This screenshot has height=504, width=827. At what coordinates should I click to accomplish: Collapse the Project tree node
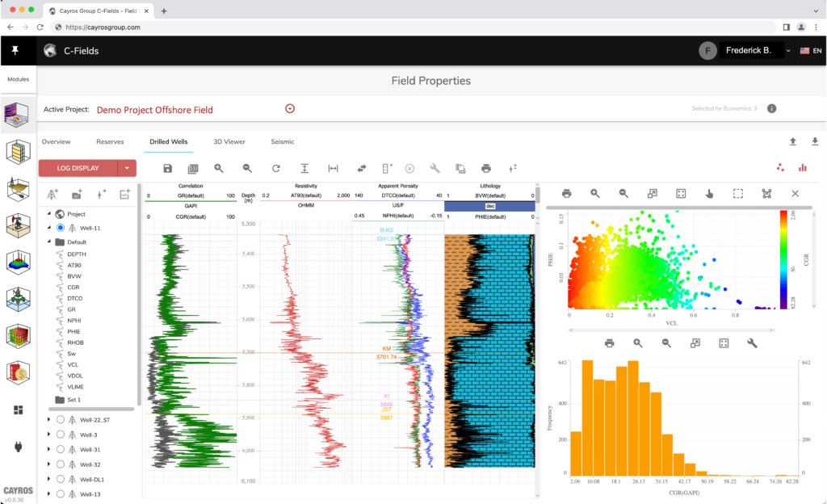point(49,213)
